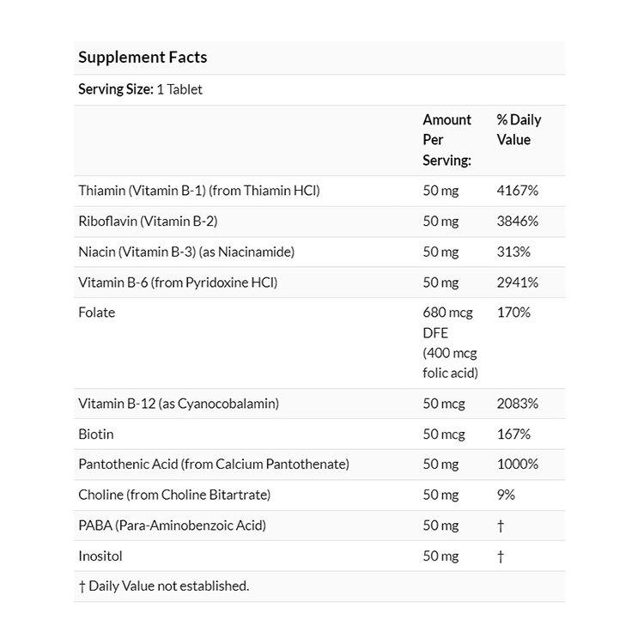This screenshot has width=644, height=644.
Task: Click the Biotin row label
Action: 95,434
